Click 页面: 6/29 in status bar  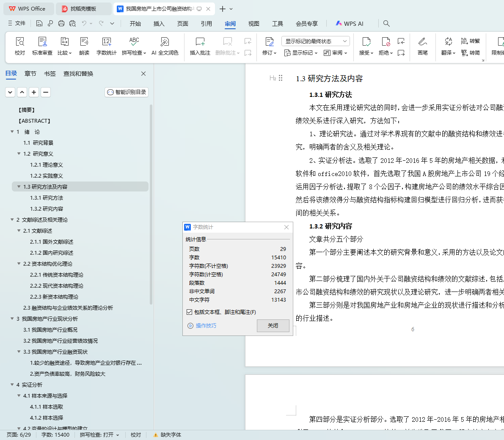[x=19, y=435]
